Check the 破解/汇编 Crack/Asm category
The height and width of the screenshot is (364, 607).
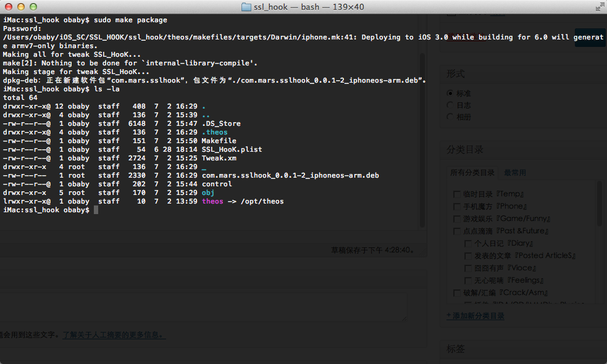click(457, 293)
